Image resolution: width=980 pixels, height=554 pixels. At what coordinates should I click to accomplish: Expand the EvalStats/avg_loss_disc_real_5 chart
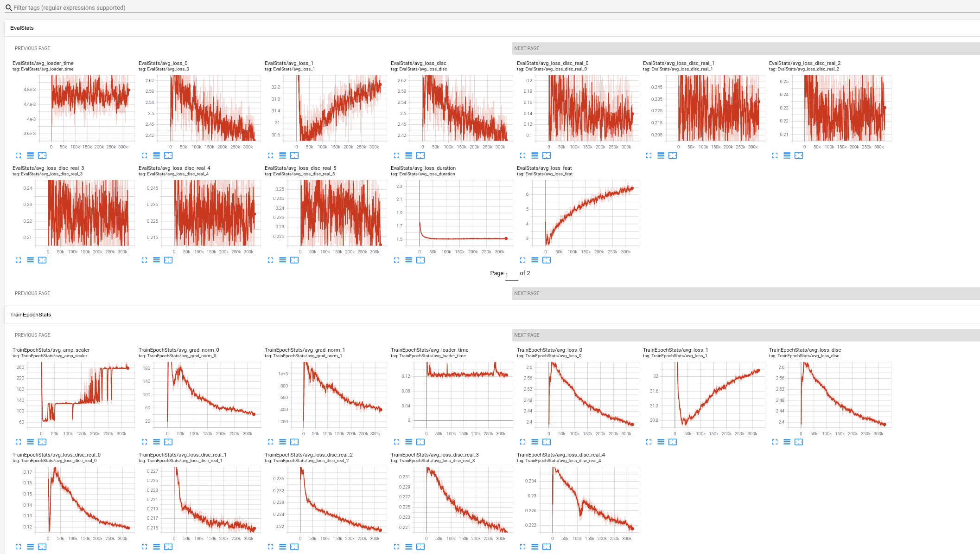[x=271, y=260]
